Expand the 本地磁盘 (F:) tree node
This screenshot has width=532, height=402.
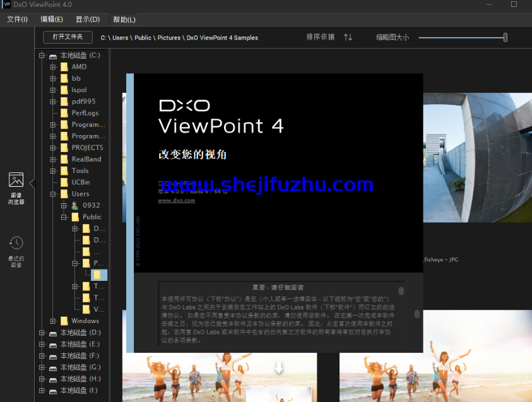tap(42, 356)
